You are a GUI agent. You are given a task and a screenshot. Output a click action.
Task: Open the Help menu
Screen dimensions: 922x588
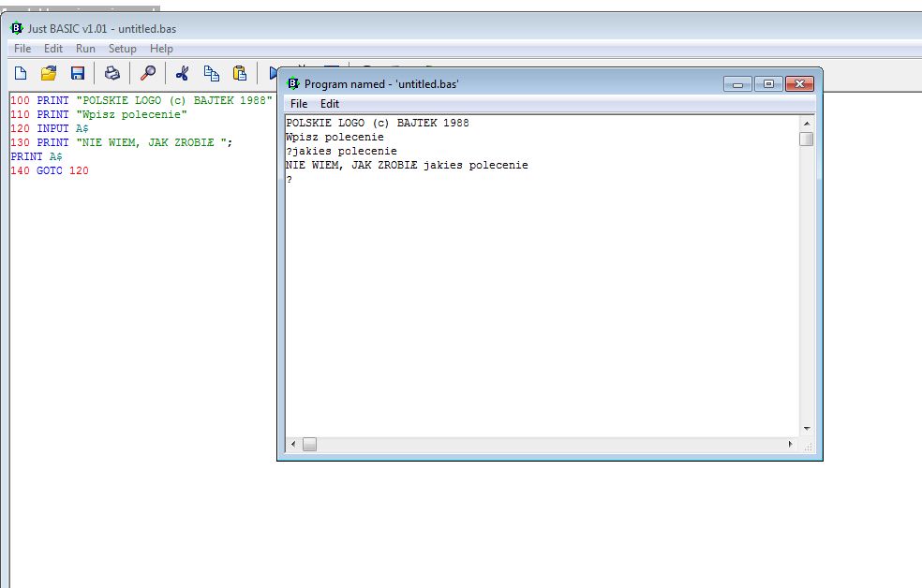coord(161,49)
